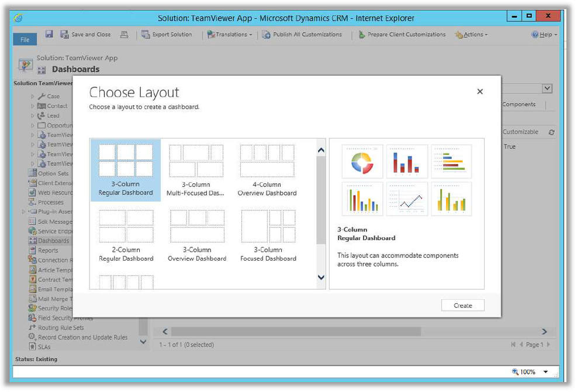Choose the 2-Column Regular Dashboard layout

coord(126,235)
